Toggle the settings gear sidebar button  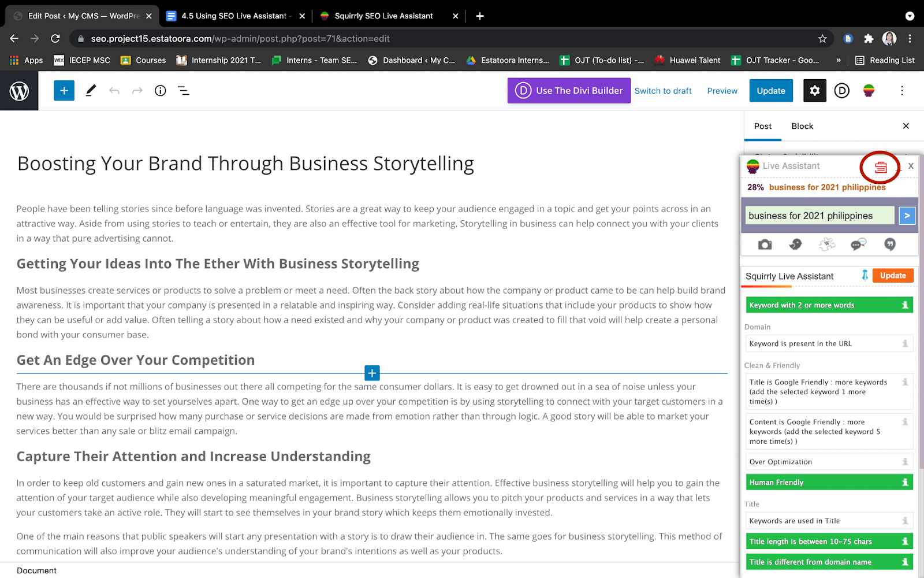pos(814,91)
